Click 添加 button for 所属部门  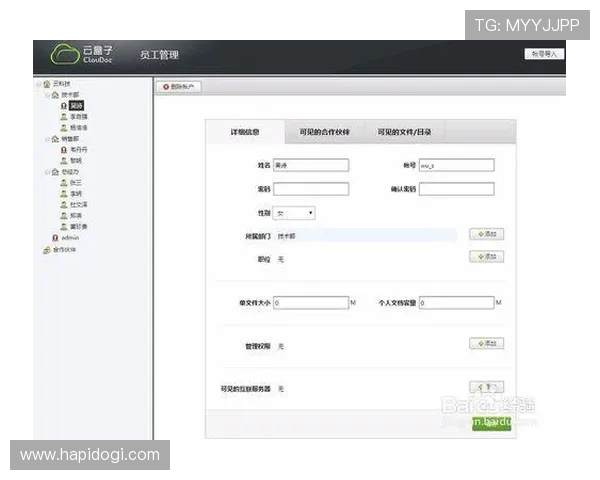(486, 234)
